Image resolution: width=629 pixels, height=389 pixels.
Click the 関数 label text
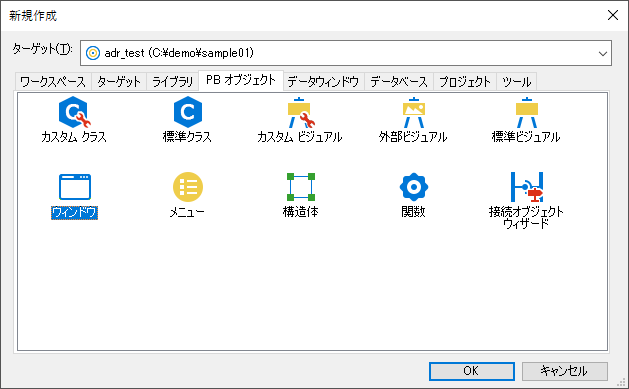pyautogui.click(x=414, y=212)
